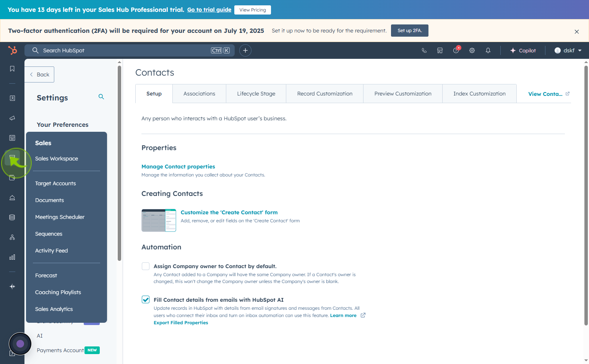This screenshot has width=589, height=364.
Task: Open the Breeze AI sparkle icon in left rail
Action: 12,286
